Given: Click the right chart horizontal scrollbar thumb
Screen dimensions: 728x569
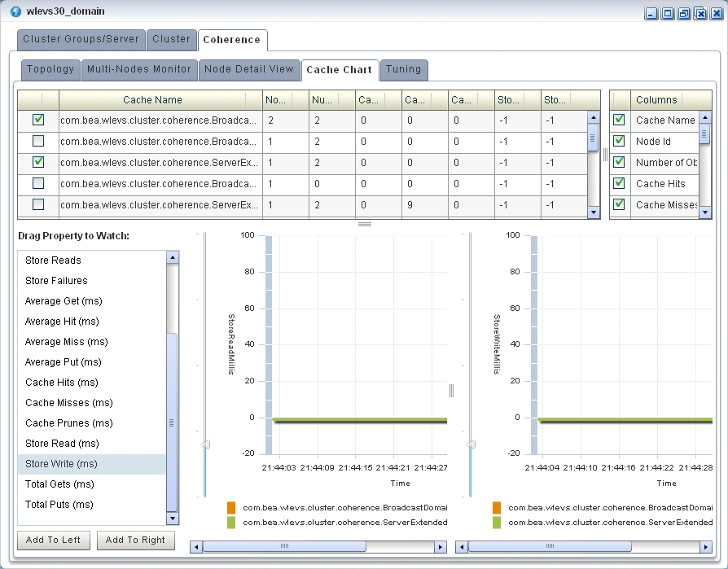Looking at the screenshot, I should click(550, 547).
